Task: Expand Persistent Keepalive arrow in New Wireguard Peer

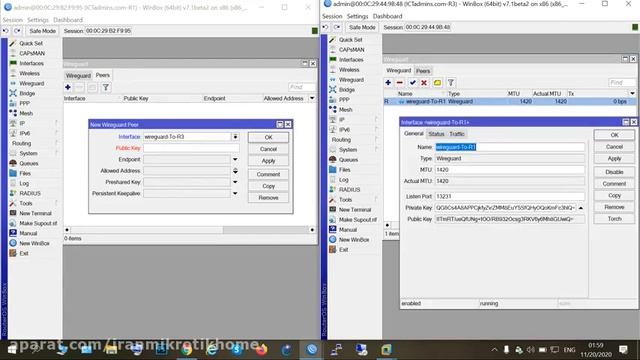Action: point(235,193)
